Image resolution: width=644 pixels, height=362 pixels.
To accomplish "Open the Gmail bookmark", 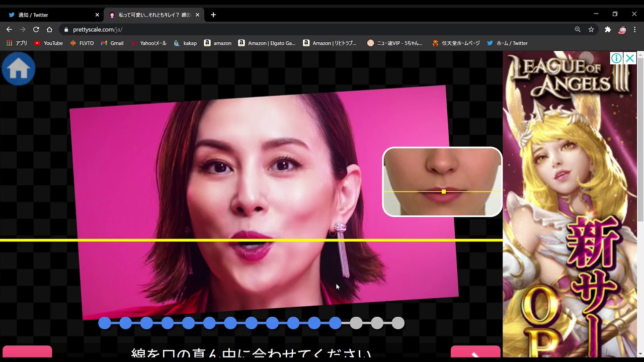I will tap(112, 43).
